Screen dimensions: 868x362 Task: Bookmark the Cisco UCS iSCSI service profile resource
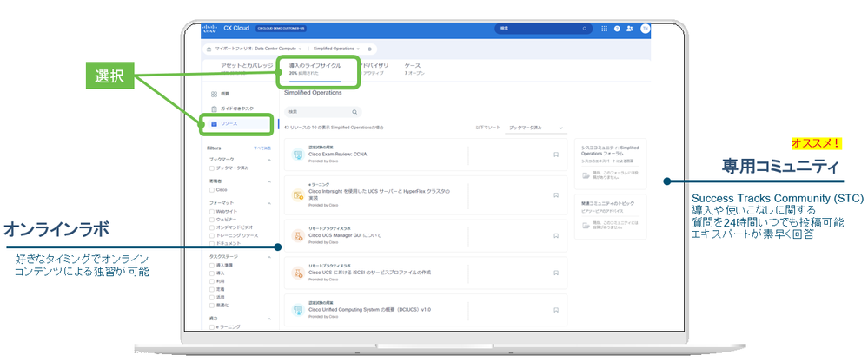tap(556, 273)
